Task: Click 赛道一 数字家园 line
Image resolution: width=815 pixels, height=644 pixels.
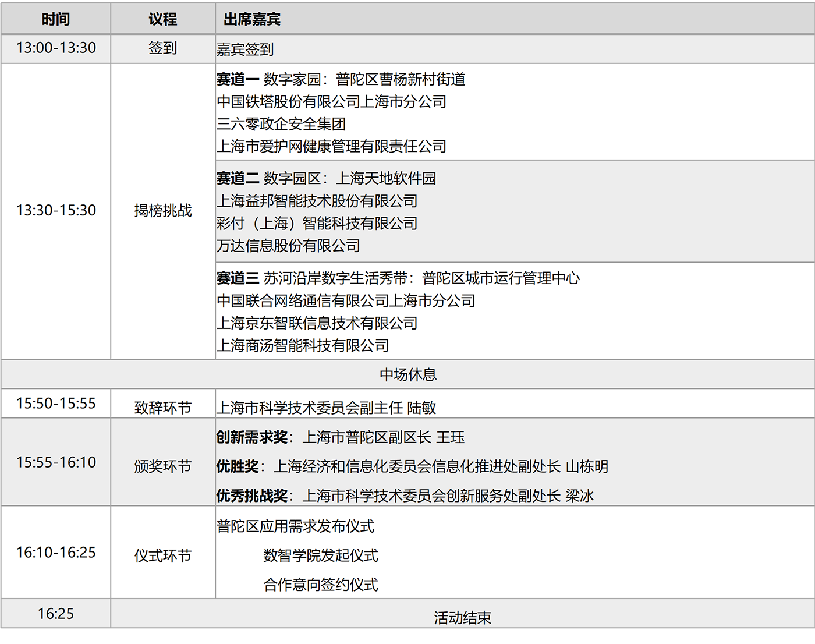Action: pyautogui.click(x=341, y=79)
